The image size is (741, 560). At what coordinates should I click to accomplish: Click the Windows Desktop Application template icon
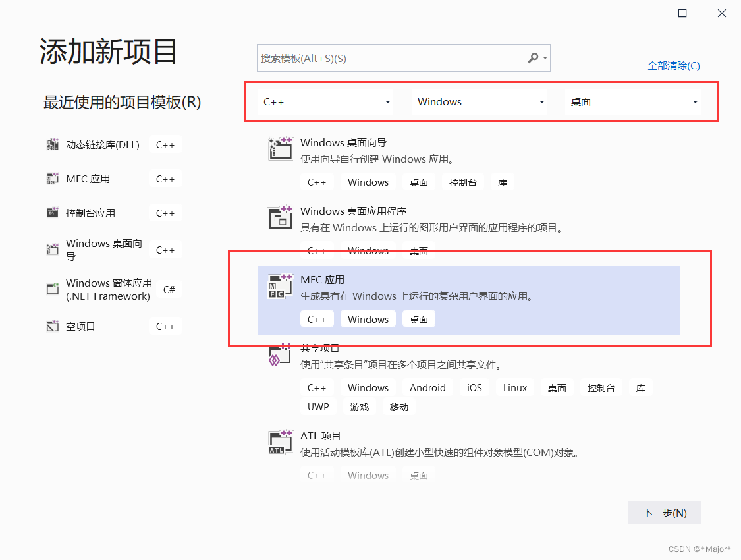[x=280, y=217]
